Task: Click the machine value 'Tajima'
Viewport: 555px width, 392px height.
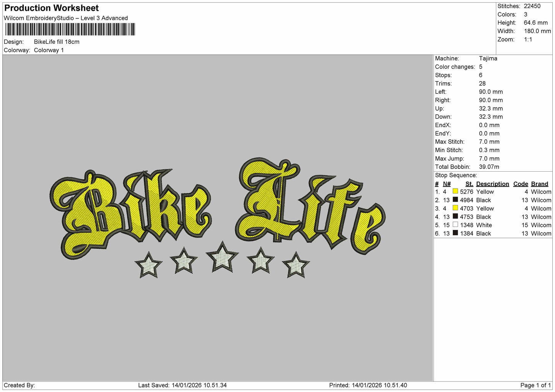Action: coord(488,58)
